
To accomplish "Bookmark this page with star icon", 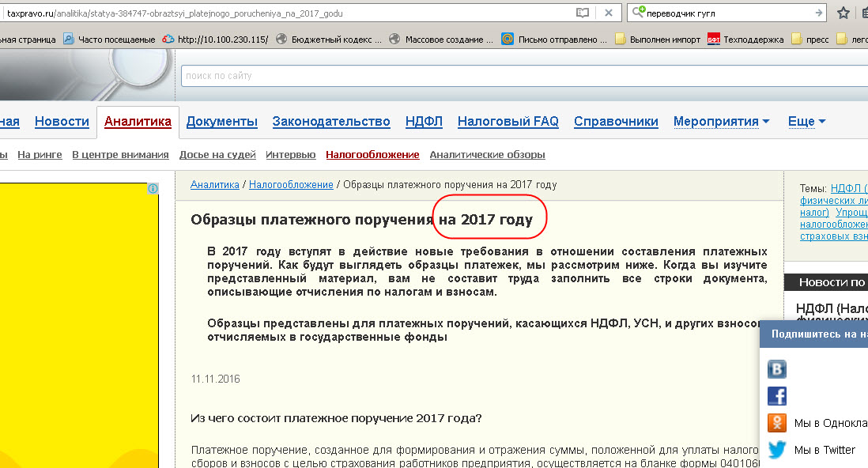I will [x=843, y=13].
